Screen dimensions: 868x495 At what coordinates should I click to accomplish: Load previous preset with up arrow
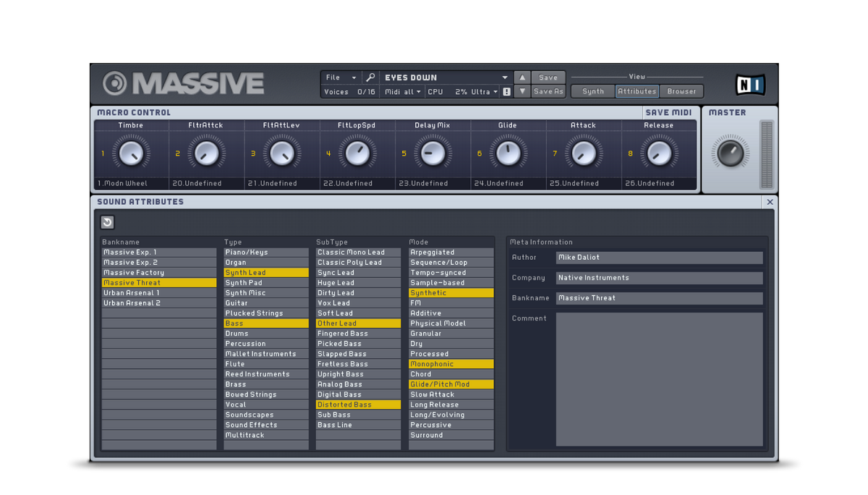522,77
